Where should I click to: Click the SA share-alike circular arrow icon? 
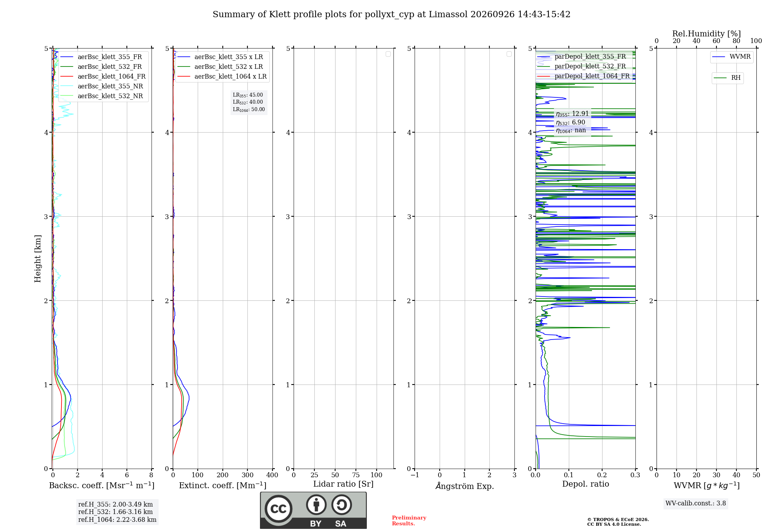tap(342, 505)
